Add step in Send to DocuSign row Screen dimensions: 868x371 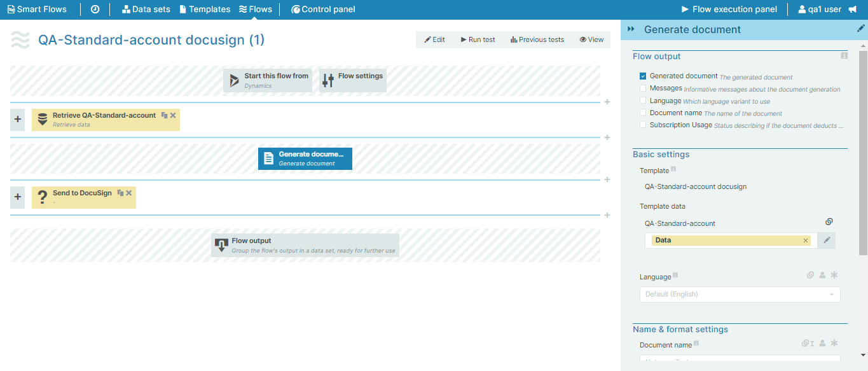17,197
